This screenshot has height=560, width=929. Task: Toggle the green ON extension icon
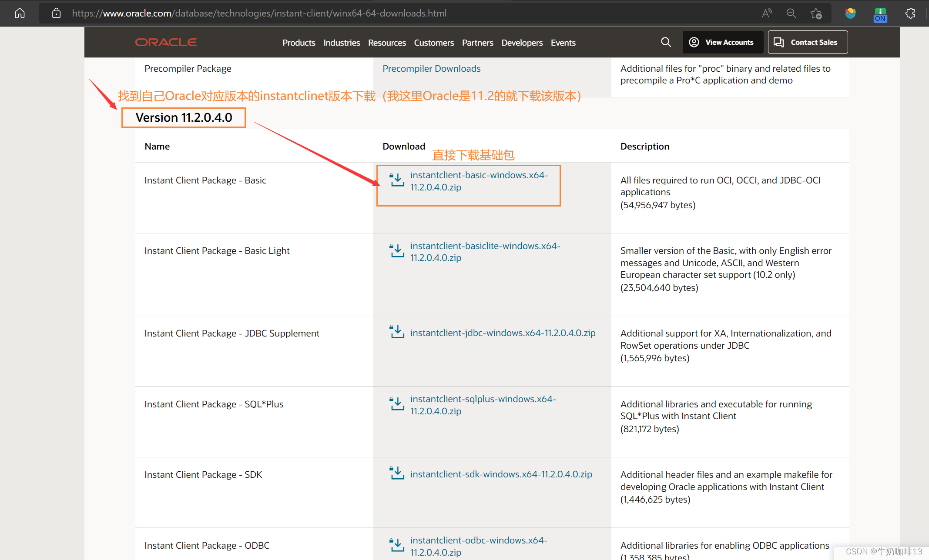880,14
